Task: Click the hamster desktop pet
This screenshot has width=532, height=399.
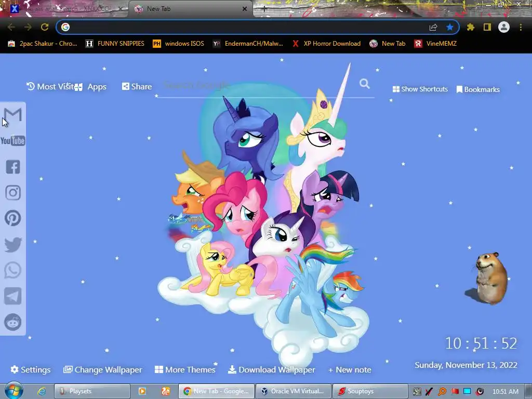Action: (x=490, y=277)
